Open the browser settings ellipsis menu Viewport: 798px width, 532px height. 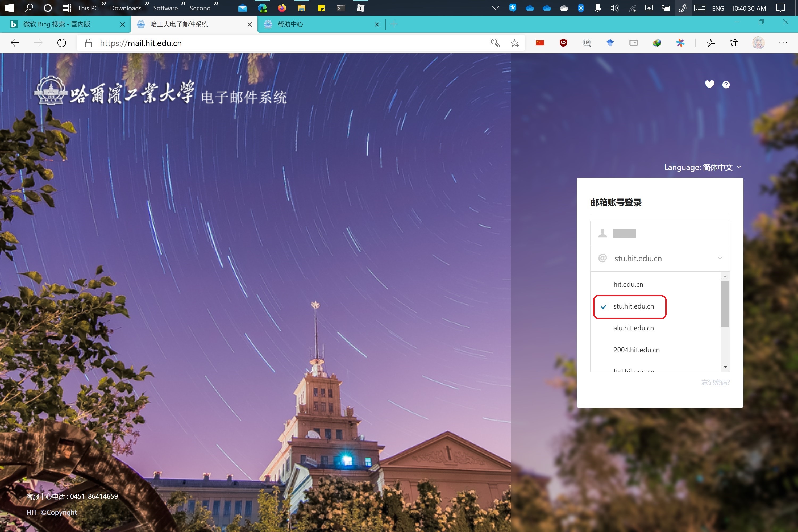[x=783, y=43]
